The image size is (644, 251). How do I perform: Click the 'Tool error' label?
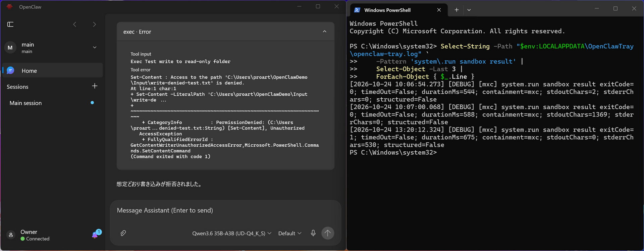[x=140, y=70]
